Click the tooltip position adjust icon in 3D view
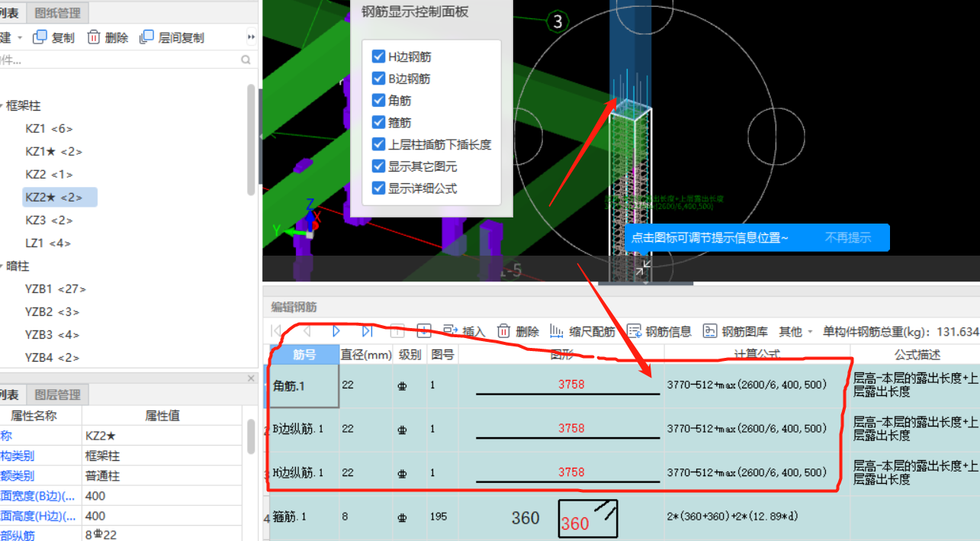980x541 pixels. [x=643, y=267]
